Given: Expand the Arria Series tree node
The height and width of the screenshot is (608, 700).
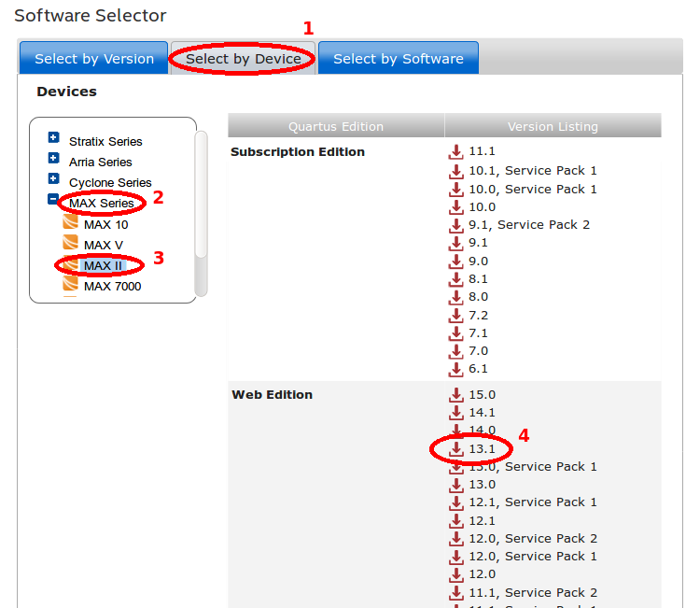Looking at the screenshot, I should (x=53, y=158).
